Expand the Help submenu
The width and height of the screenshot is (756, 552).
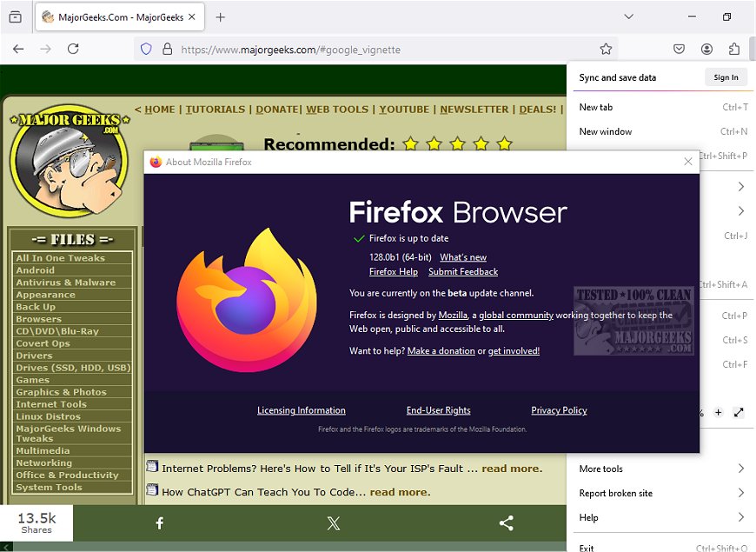click(x=663, y=517)
